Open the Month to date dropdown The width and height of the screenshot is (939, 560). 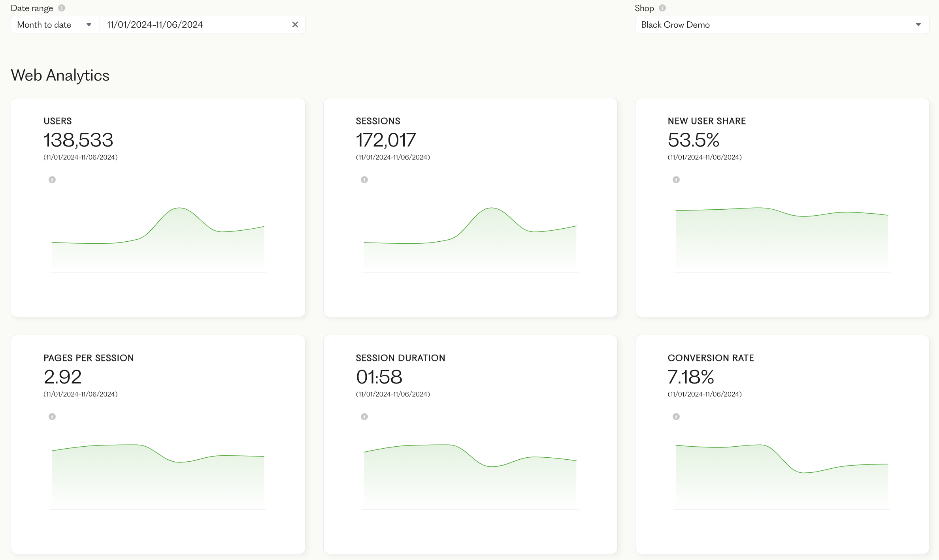click(x=55, y=24)
